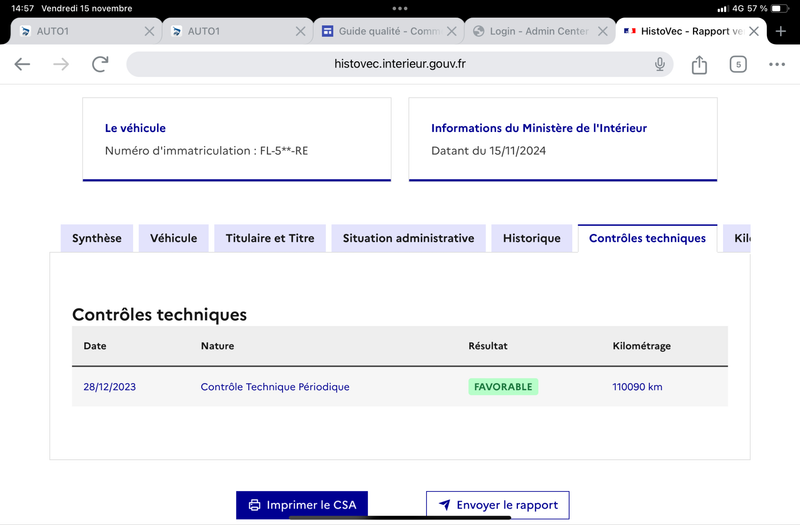
Task: Tap the 14:57 clock in status bar
Action: point(22,8)
